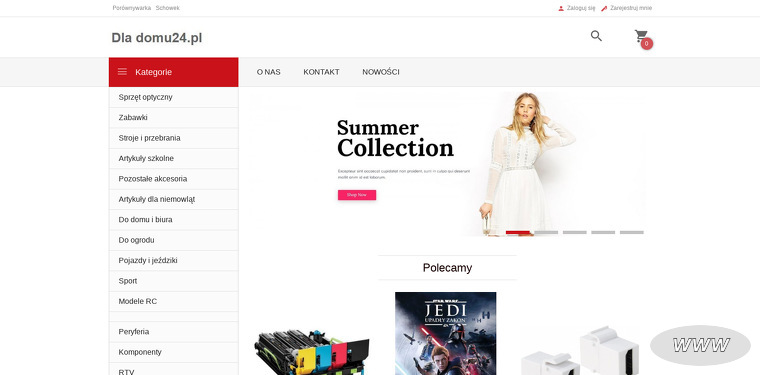This screenshot has width=760, height=375.
Task: Switch to the second banner slide indicator
Action: tap(546, 233)
